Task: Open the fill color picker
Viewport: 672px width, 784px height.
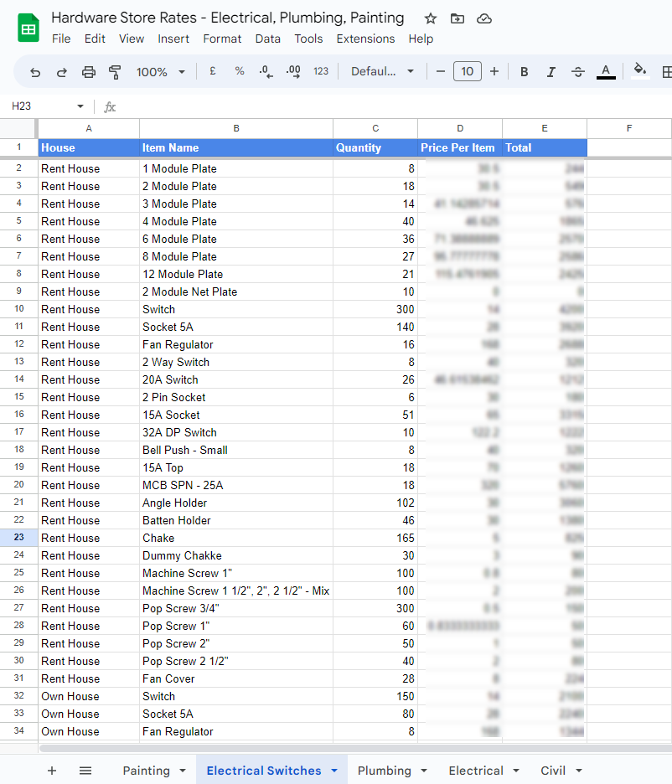Action: [x=640, y=72]
